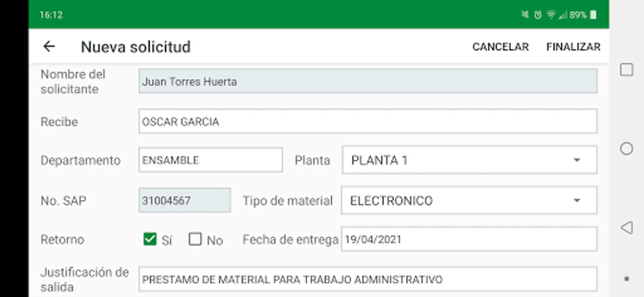Edit the Recibe field OSCAR GARCIA

coord(367,121)
